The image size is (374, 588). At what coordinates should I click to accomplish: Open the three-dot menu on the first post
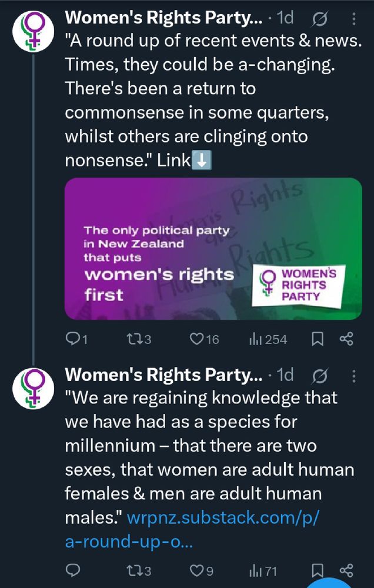click(x=353, y=18)
